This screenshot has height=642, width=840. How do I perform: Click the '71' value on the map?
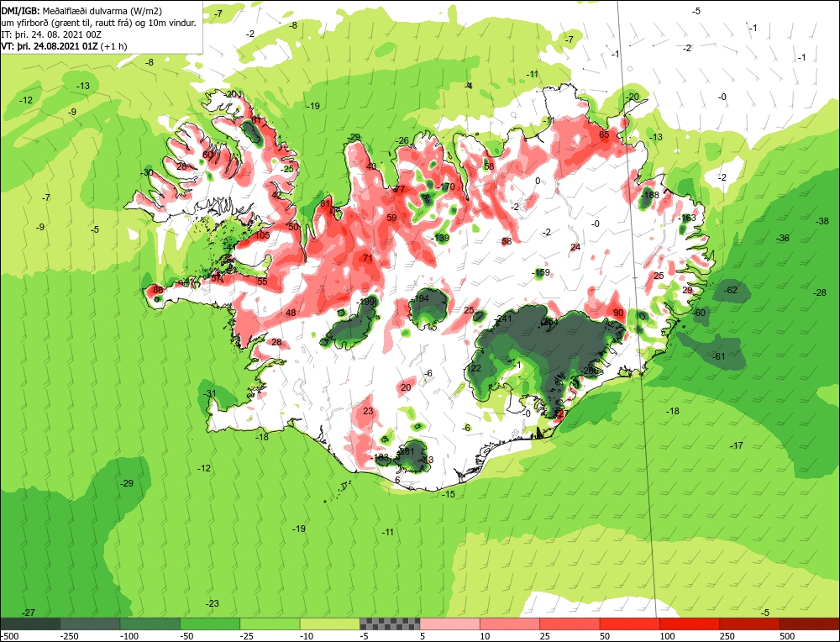point(368,258)
